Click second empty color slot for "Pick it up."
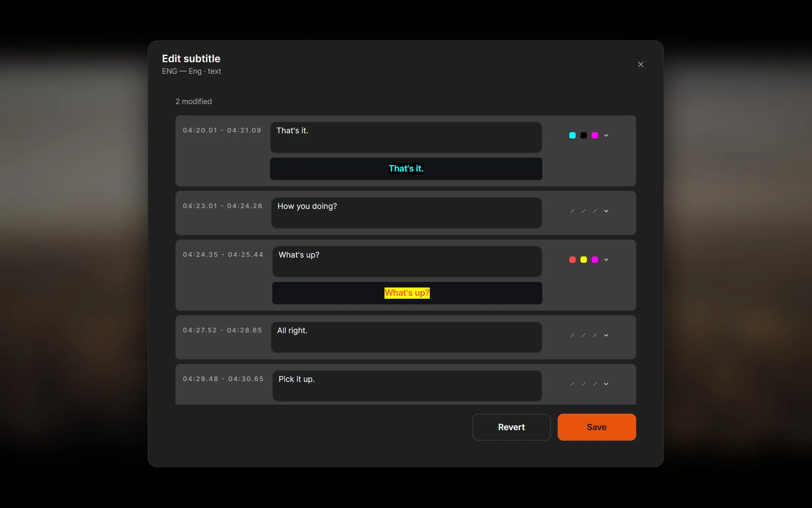 [583, 384]
